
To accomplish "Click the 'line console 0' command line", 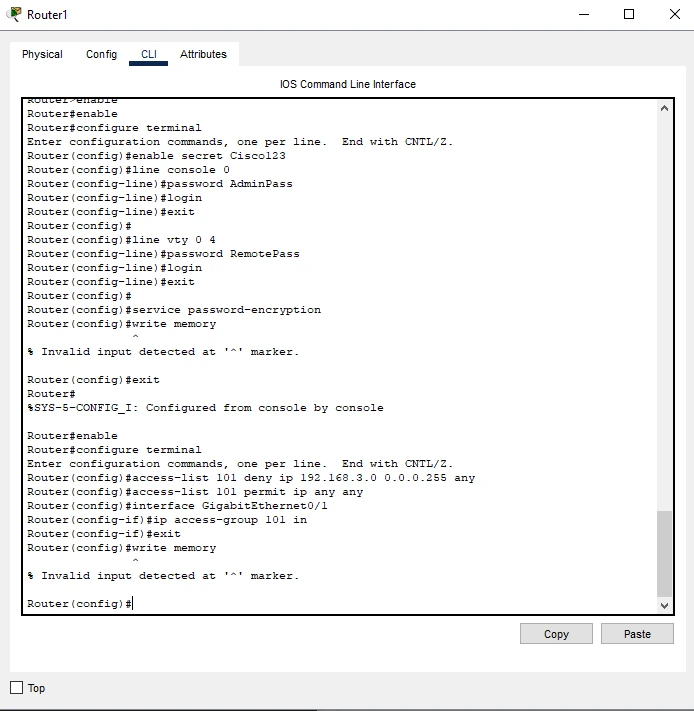I will 128,170.
